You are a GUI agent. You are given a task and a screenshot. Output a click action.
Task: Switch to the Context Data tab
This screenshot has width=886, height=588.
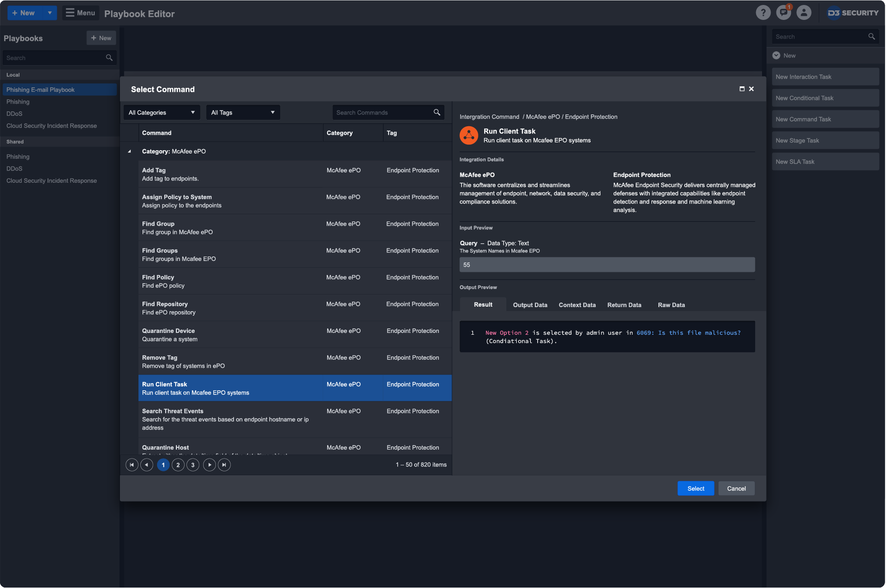tap(577, 305)
